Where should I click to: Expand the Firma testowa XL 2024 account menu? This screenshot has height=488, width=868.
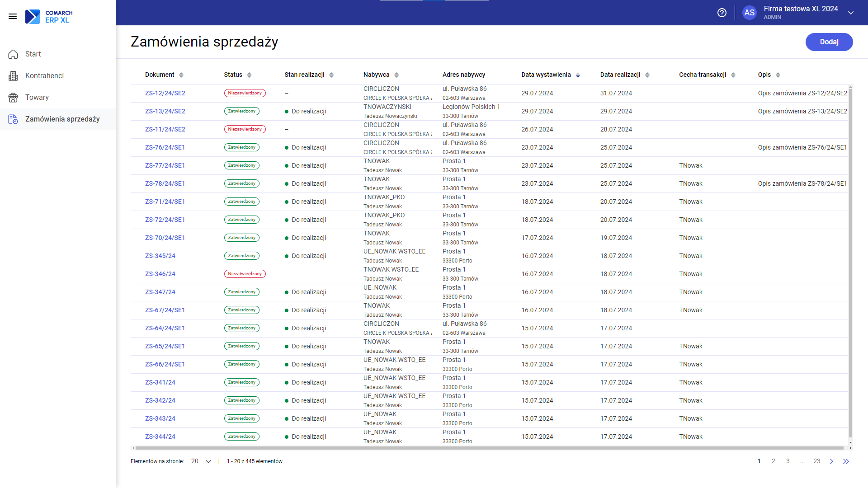851,13
